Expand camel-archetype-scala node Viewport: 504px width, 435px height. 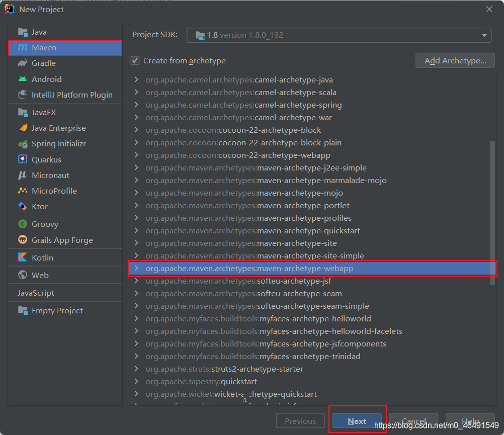[137, 92]
